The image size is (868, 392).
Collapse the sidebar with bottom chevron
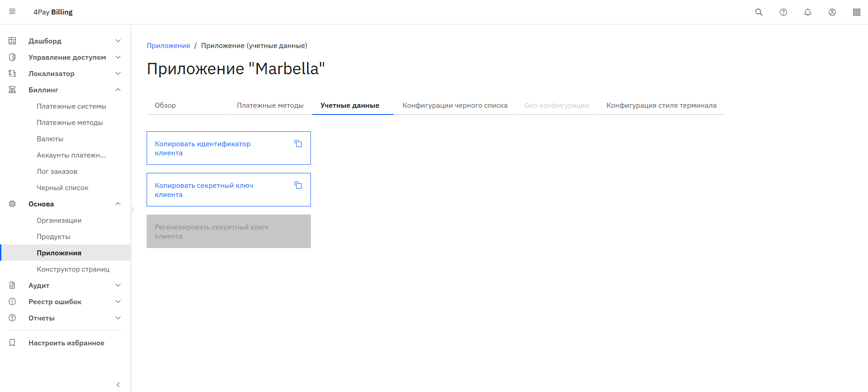[118, 384]
